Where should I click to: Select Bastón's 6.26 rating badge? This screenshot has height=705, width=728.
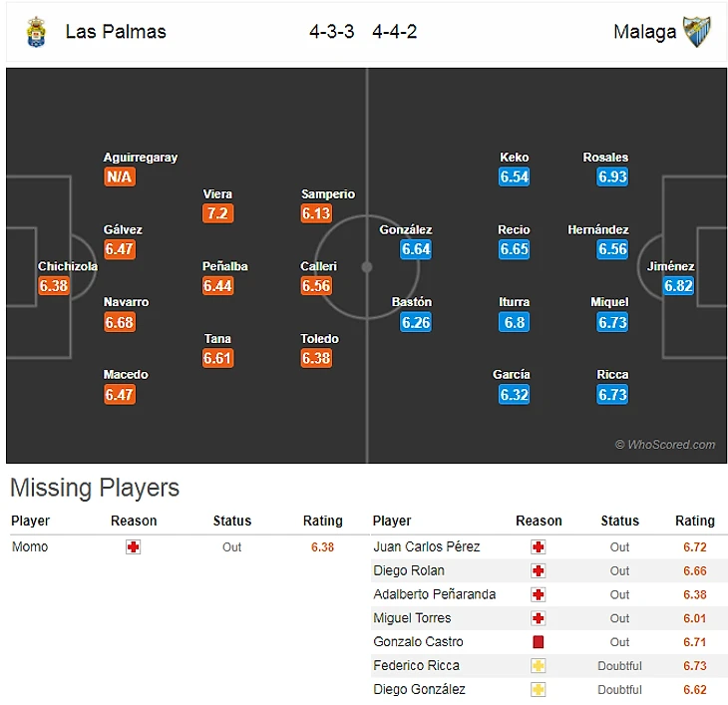tap(416, 322)
